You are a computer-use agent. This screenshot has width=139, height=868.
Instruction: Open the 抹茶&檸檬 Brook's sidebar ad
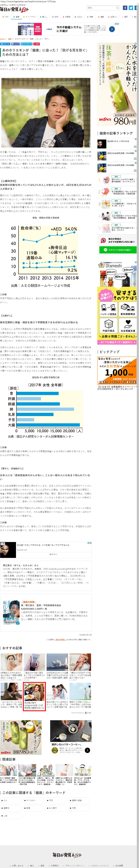tap(117, 84)
